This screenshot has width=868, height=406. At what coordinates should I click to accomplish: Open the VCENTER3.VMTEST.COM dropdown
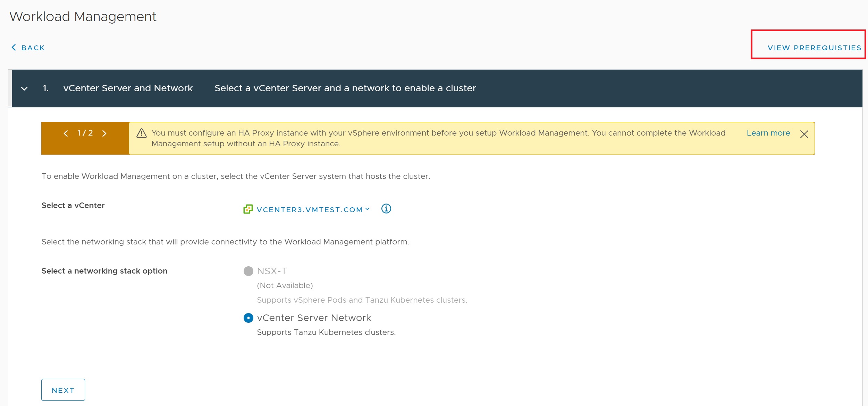coord(309,210)
